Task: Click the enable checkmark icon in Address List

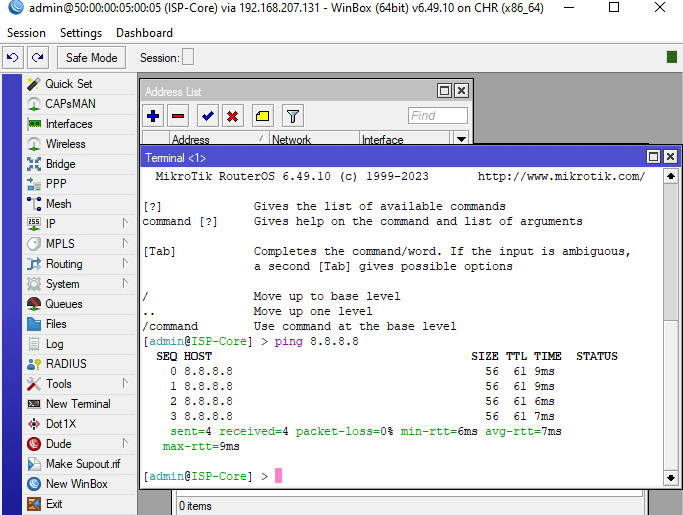Action: click(207, 116)
